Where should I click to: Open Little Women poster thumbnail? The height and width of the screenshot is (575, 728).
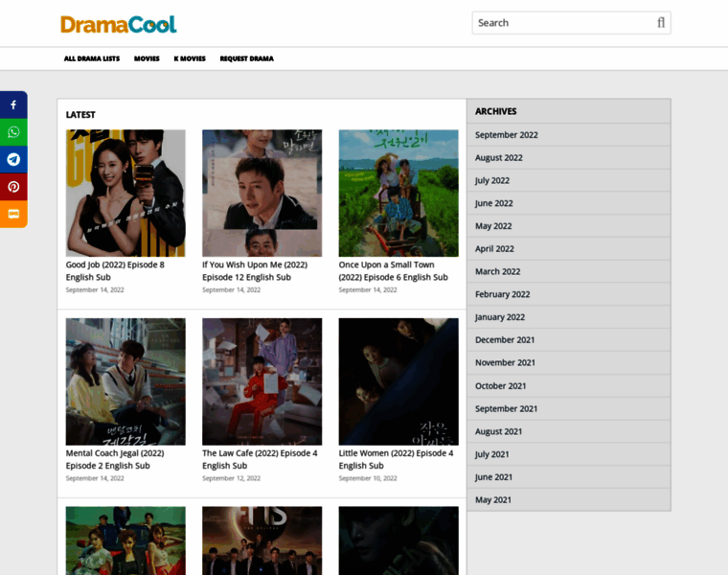[x=398, y=381]
